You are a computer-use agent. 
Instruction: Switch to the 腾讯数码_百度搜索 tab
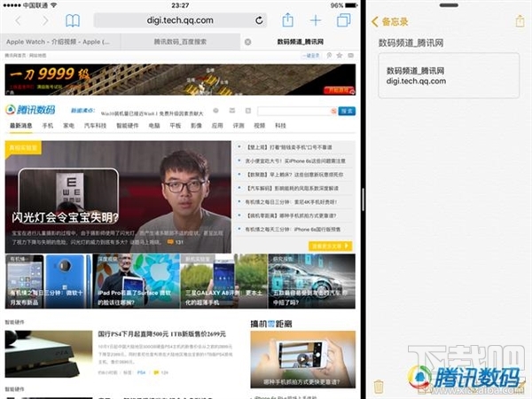click(180, 42)
